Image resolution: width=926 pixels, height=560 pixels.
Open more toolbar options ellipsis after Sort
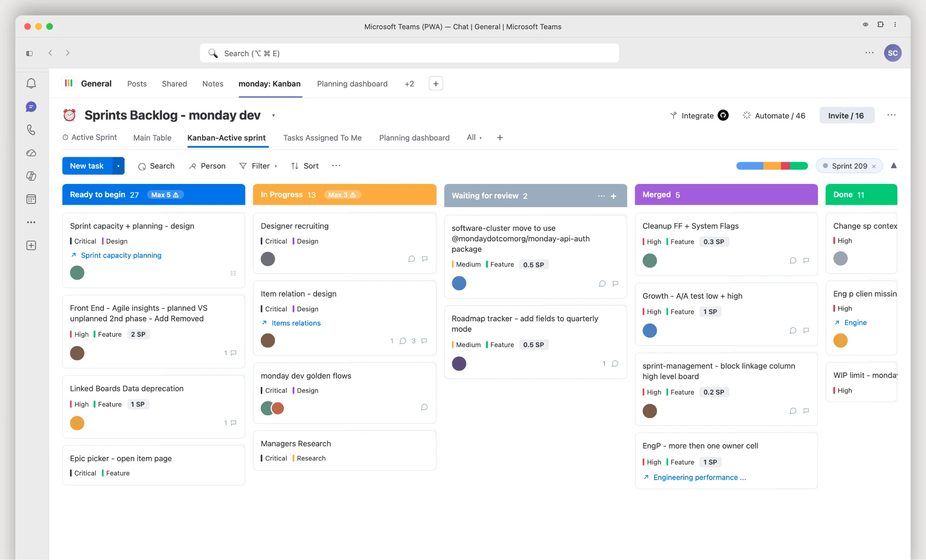(336, 166)
